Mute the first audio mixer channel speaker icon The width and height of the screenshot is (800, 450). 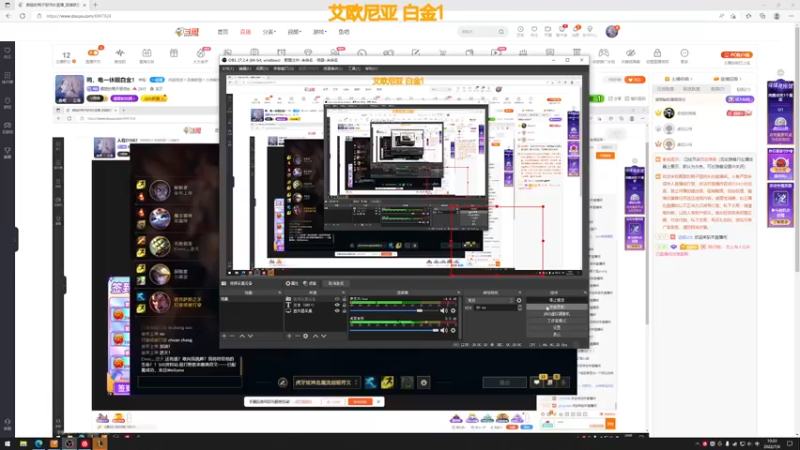tap(444, 310)
